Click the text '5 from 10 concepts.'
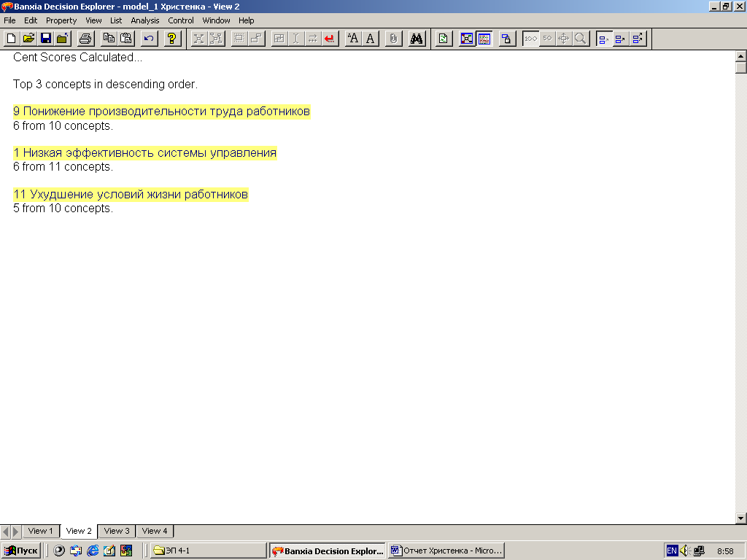The width and height of the screenshot is (747, 560). pyautogui.click(x=63, y=208)
